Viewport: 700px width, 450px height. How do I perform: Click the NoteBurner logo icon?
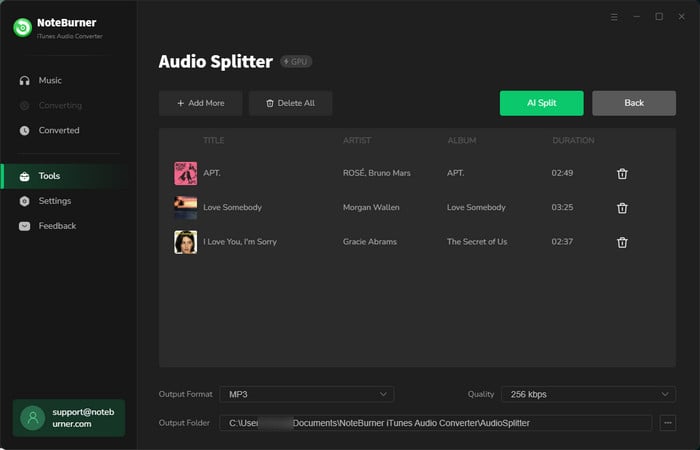coord(22,28)
